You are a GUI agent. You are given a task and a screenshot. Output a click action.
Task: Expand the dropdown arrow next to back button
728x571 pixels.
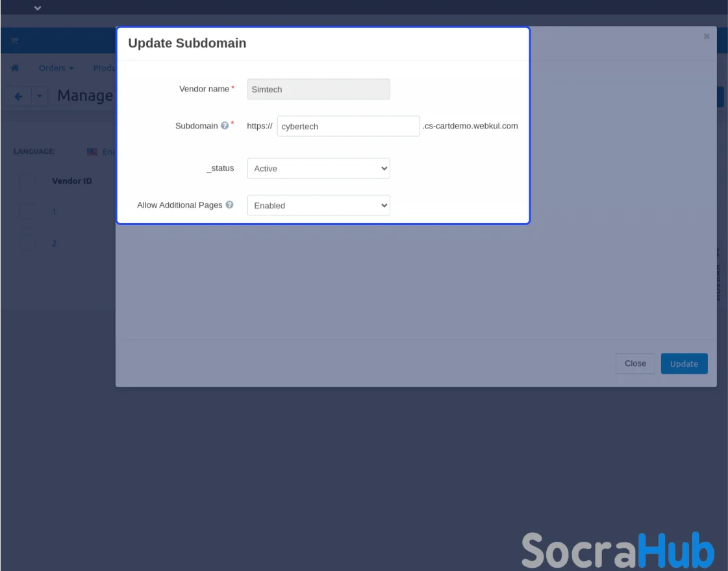[x=40, y=97]
